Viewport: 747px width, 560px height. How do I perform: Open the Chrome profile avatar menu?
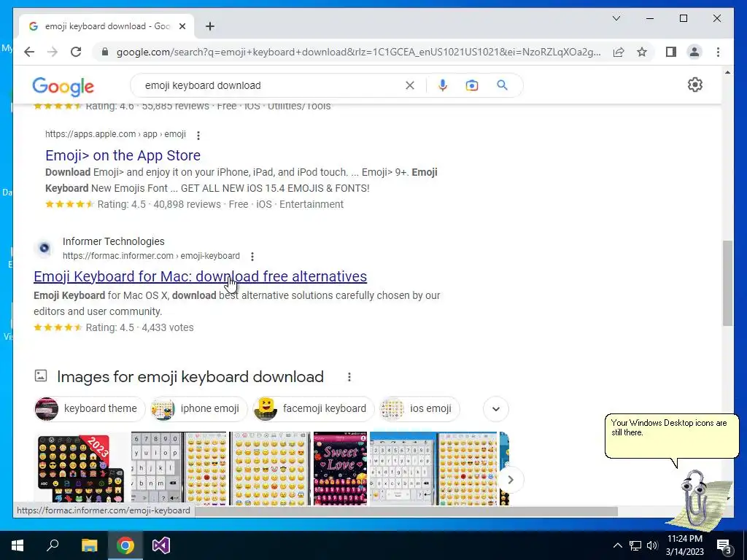click(x=694, y=52)
